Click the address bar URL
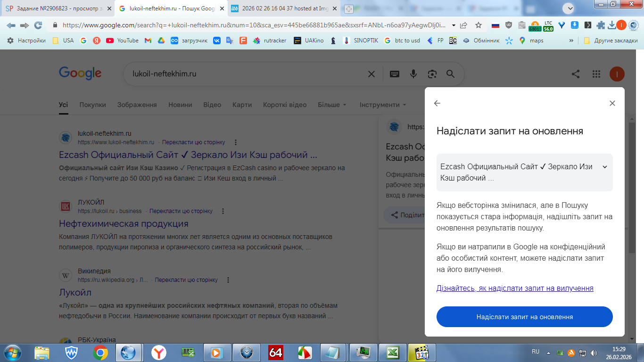The image size is (644, 362). tap(254, 25)
